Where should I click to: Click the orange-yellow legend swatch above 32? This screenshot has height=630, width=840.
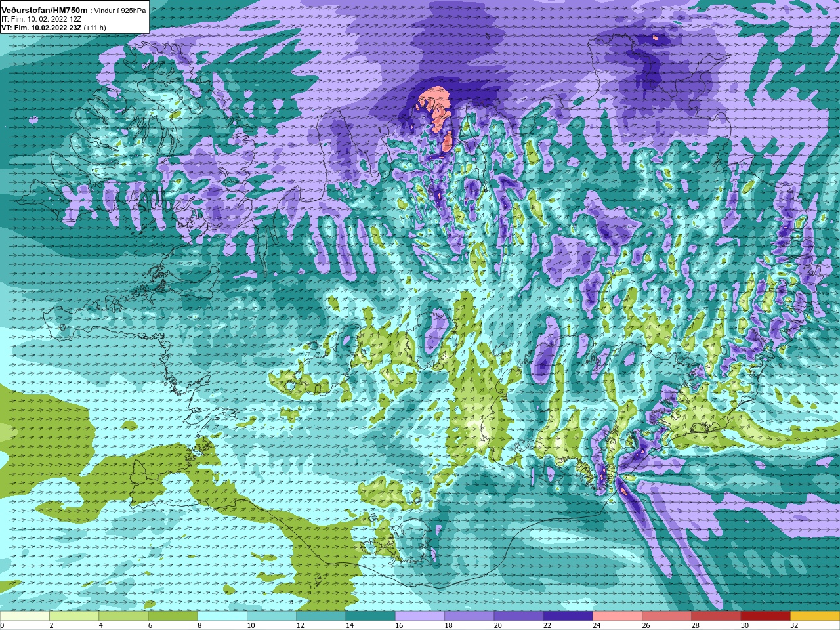point(815,616)
